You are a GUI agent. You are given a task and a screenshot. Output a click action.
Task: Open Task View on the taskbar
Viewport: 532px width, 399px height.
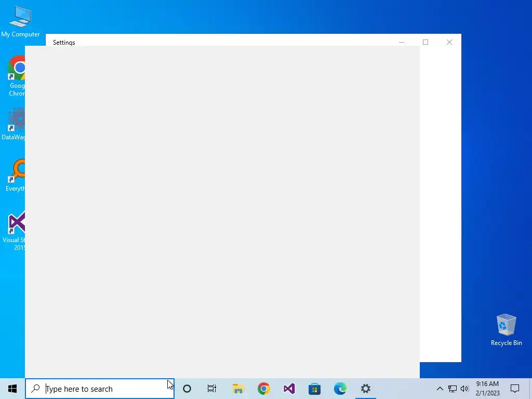pos(212,389)
